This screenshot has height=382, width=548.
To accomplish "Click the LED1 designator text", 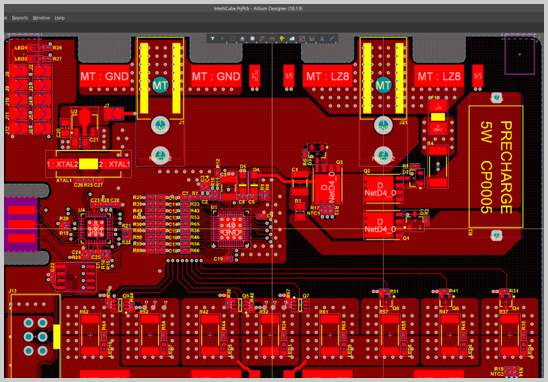I will [21, 48].
